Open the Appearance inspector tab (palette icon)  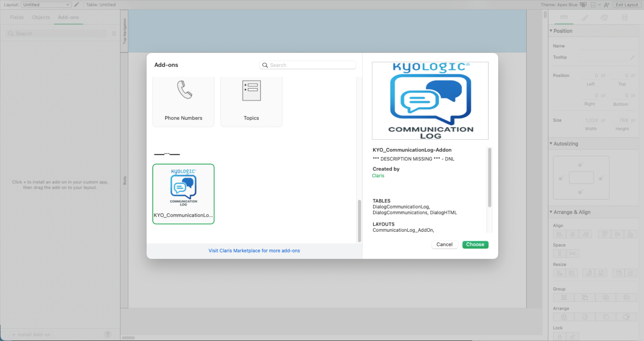(x=604, y=18)
